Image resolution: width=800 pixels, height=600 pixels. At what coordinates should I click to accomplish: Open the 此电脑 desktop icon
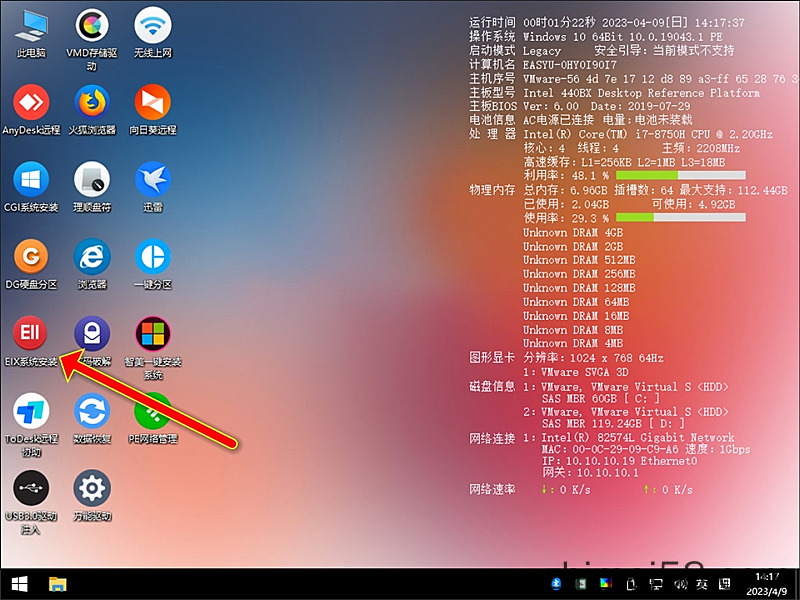point(31,33)
